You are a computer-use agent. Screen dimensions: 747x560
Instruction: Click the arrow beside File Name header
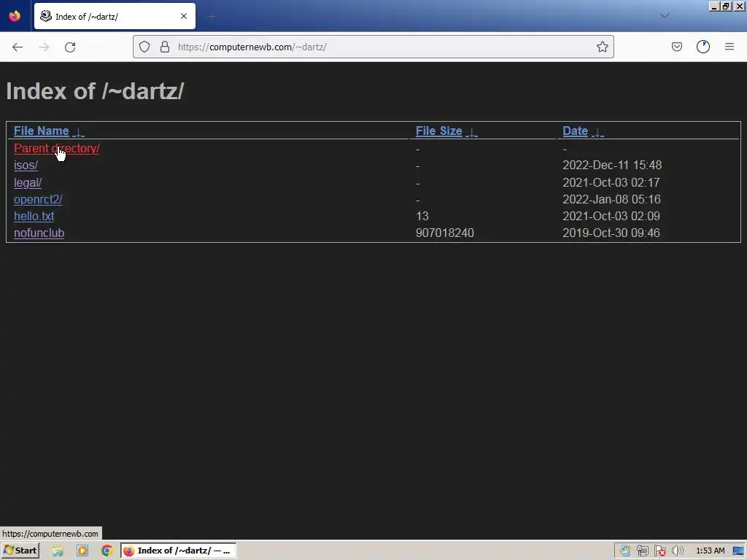79,132
